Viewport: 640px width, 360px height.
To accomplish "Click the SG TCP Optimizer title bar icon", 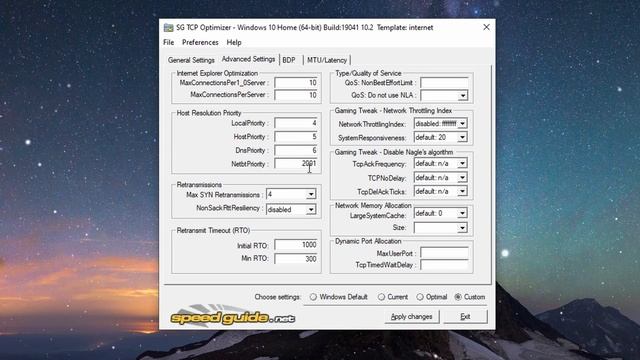I will pyautogui.click(x=168, y=28).
